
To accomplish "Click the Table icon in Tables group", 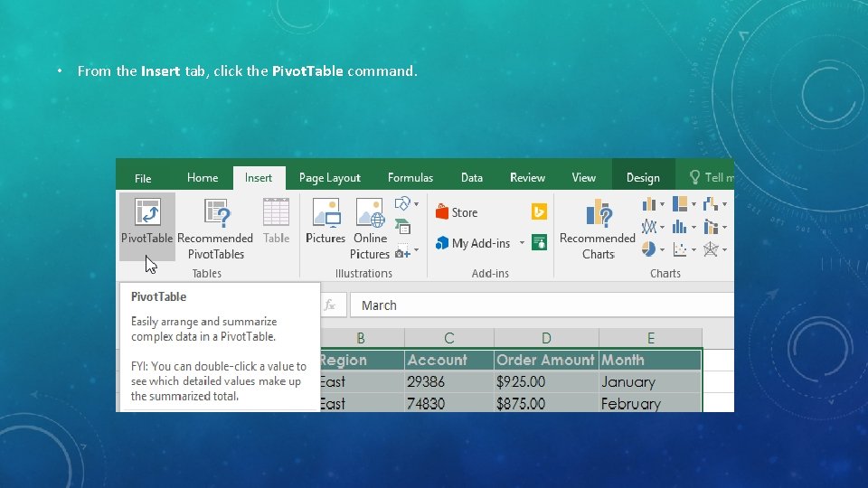I will (276, 212).
